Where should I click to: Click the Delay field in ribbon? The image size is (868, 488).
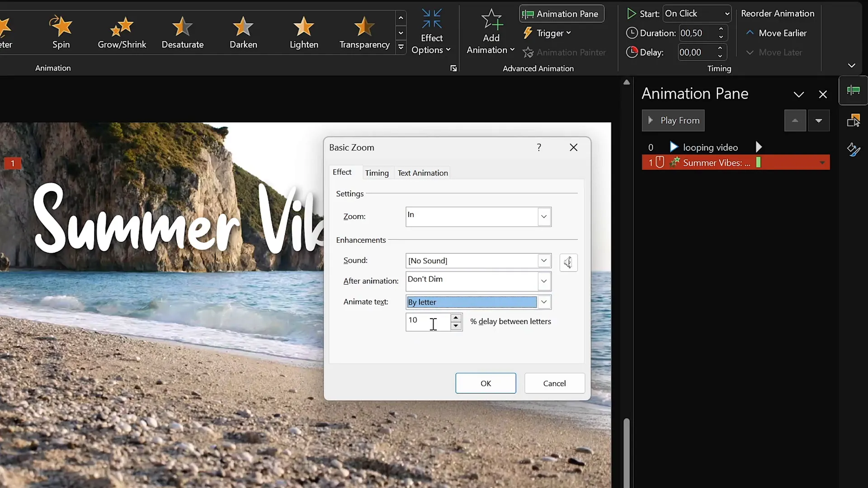click(696, 52)
